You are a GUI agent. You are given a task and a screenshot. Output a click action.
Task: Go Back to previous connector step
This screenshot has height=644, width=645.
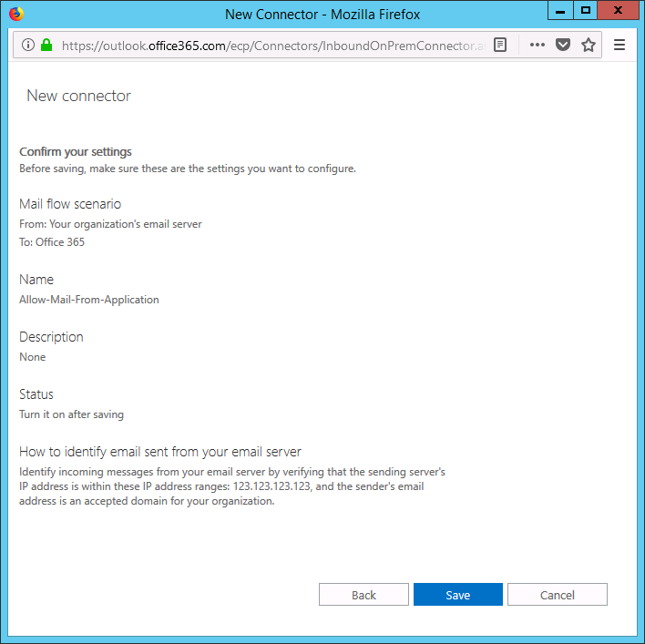click(x=363, y=595)
